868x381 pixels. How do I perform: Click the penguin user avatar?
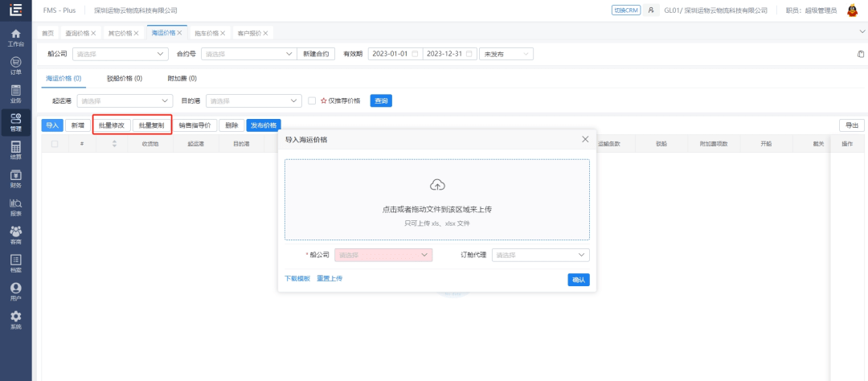coord(853,10)
